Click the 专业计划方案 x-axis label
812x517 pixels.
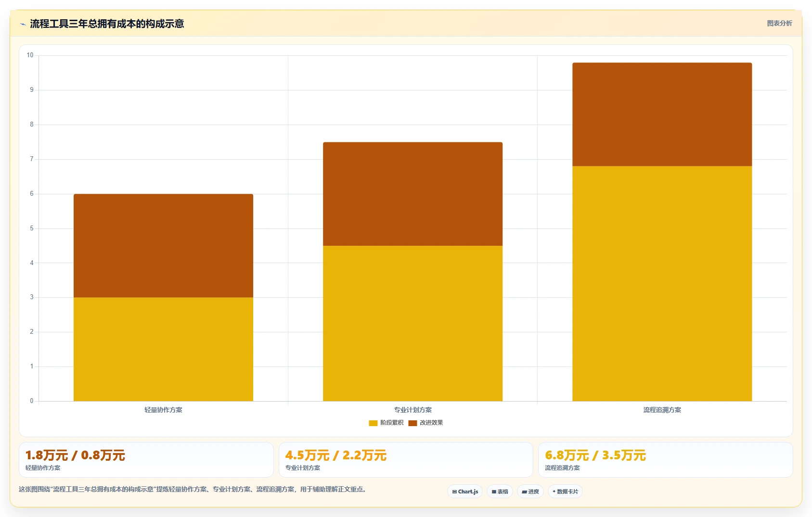click(x=412, y=410)
